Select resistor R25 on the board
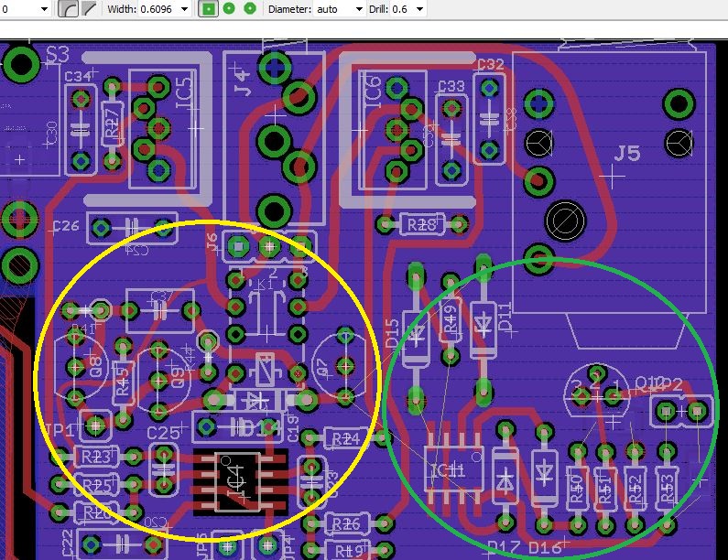The height and width of the screenshot is (560, 728). (x=96, y=485)
